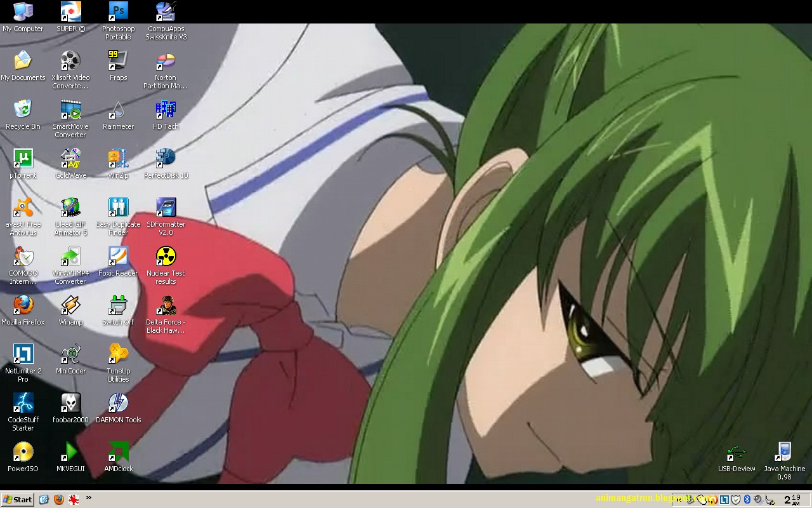This screenshot has width=812, height=508.
Task: Click the Nuclear Test results icon
Action: click(x=166, y=265)
